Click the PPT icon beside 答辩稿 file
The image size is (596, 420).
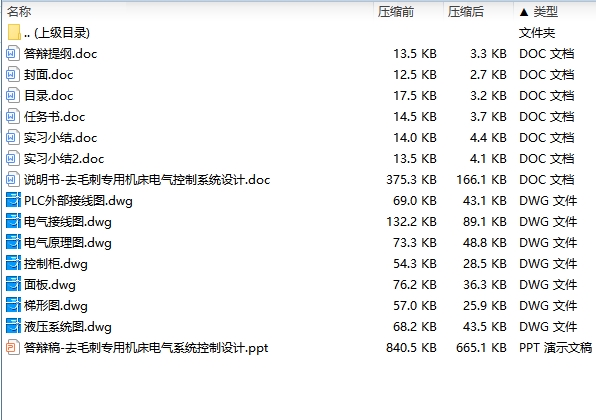(13, 347)
